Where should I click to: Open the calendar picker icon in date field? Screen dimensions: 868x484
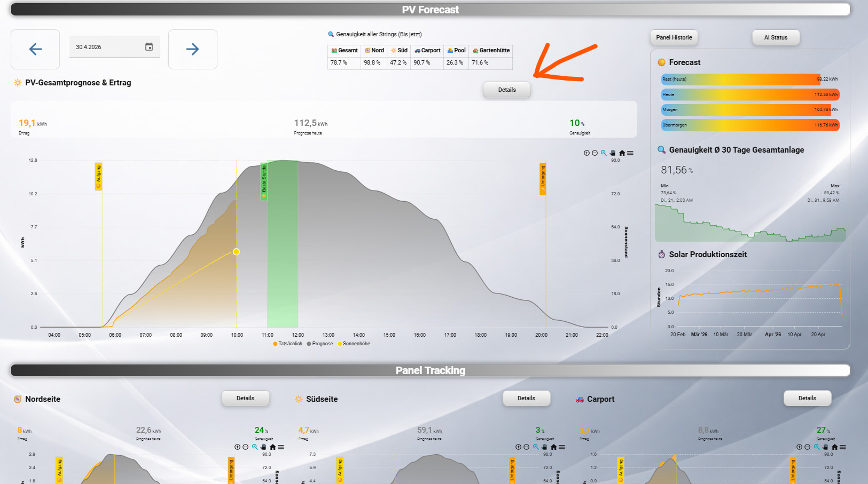pyautogui.click(x=149, y=47)
